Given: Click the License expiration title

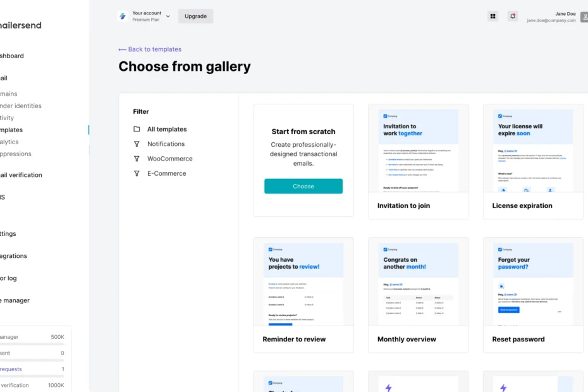Looking at the screenshot, I should pos(522,205).
